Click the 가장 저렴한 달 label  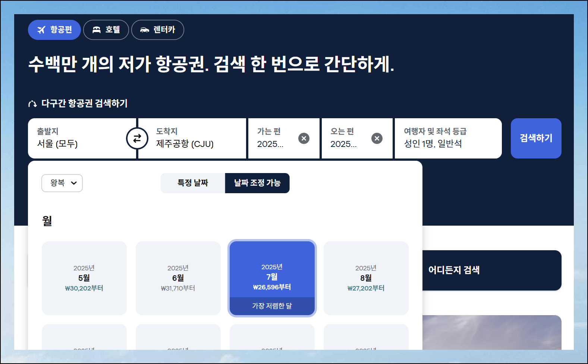pos(272,306)
